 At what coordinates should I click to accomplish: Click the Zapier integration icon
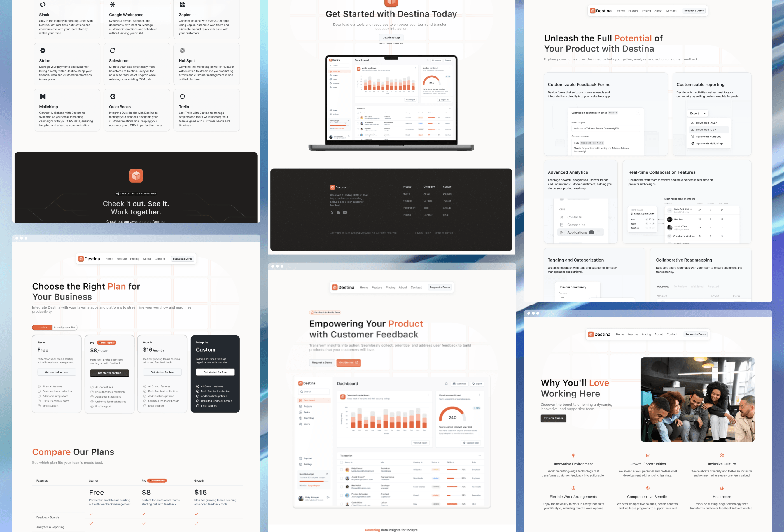(182, 5)
